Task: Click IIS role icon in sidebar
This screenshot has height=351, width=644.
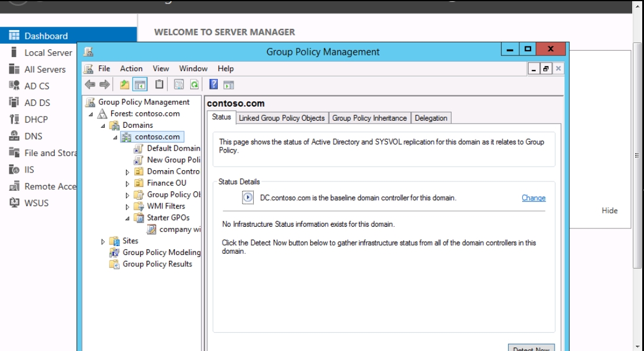Action: 14,170
